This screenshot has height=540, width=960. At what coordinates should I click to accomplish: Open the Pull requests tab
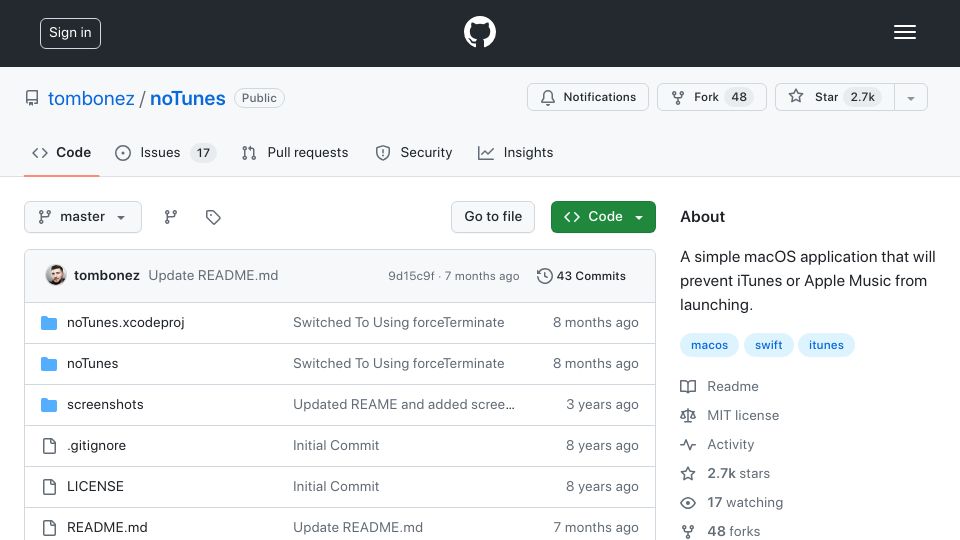click(295, 152)
